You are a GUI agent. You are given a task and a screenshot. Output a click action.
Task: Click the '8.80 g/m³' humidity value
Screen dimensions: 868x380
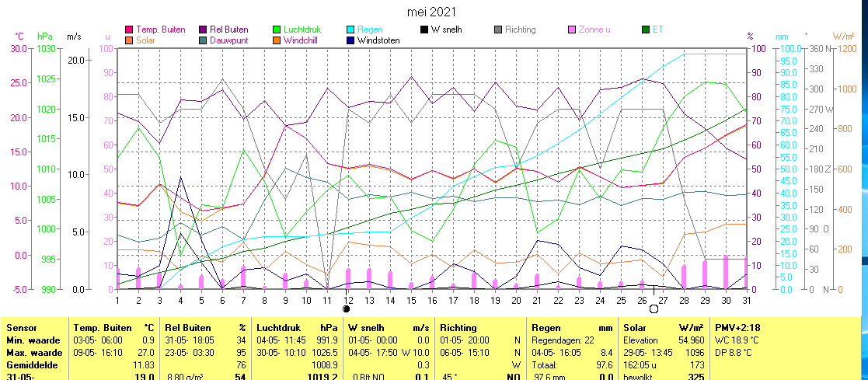[x=185, y=377]
